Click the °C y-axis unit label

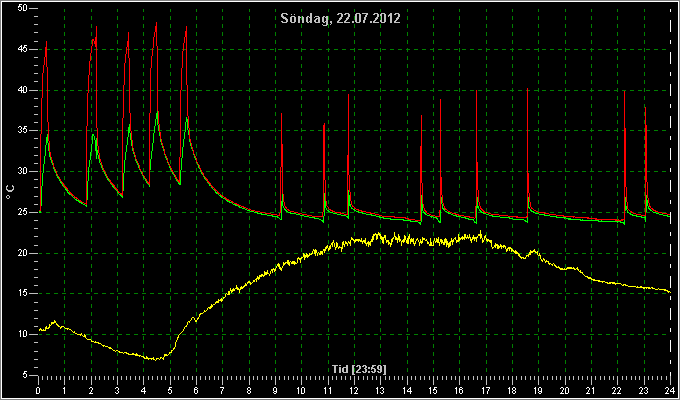point(10,192)
